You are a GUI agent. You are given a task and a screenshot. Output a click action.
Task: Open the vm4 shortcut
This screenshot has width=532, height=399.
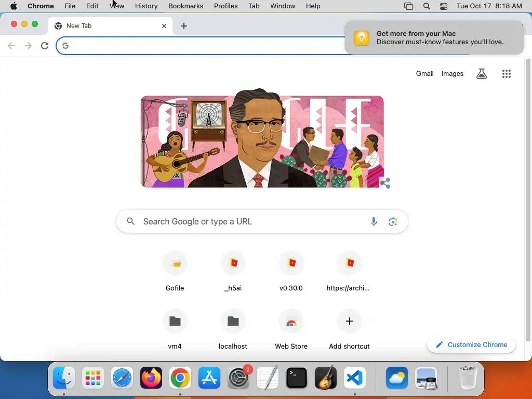175,329
